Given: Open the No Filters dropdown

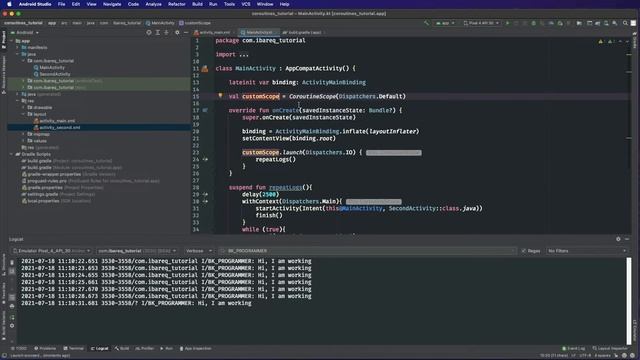Looking at the screenshot, I should [587, 251].
